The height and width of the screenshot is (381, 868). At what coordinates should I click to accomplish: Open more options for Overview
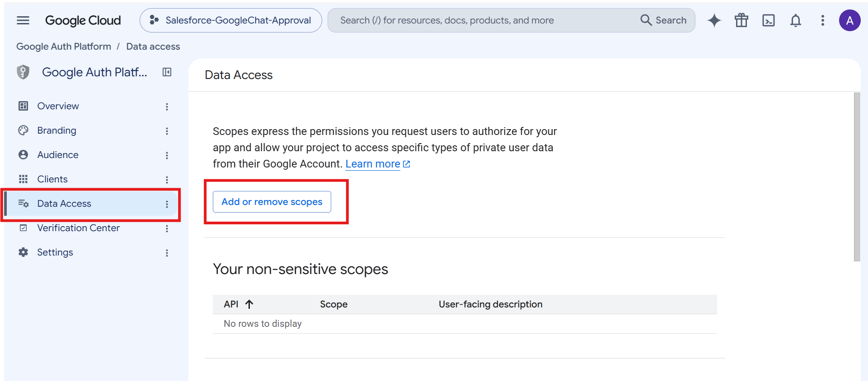click(x=167, y=107)
